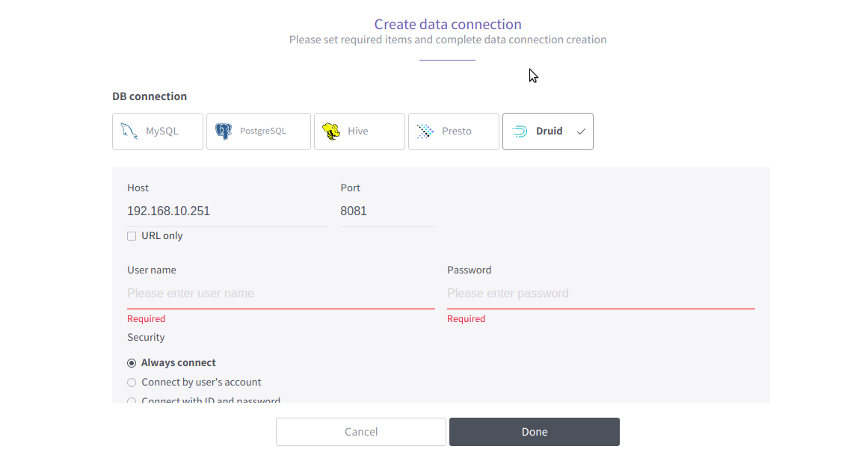Screen dimensions: 868x461
Task: Select the Always connect radio button
Action: (132, 362)
